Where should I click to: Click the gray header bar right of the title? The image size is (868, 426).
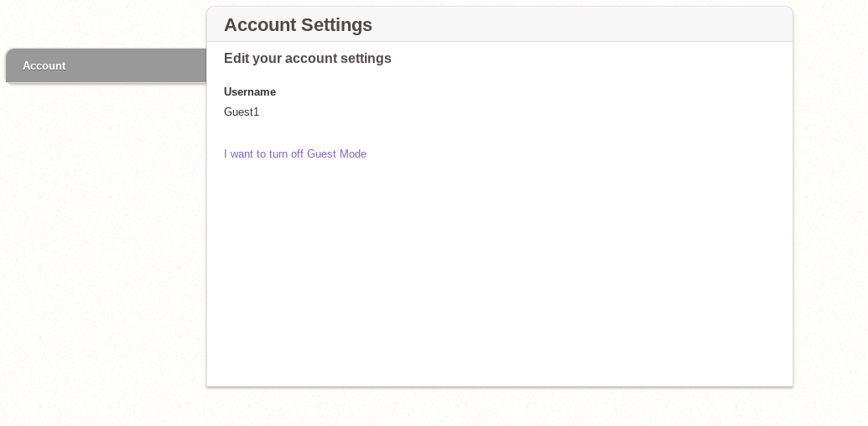(x=587, y=25)
